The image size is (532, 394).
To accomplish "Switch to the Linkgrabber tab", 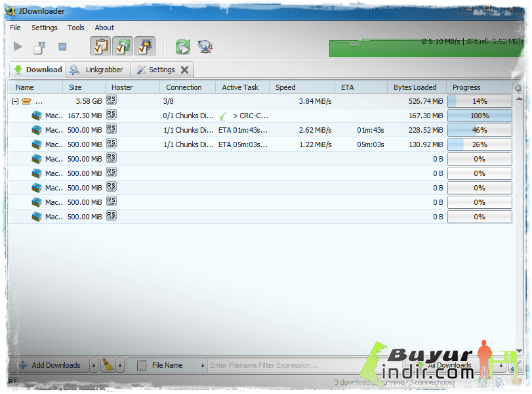I will coord(98,70).
